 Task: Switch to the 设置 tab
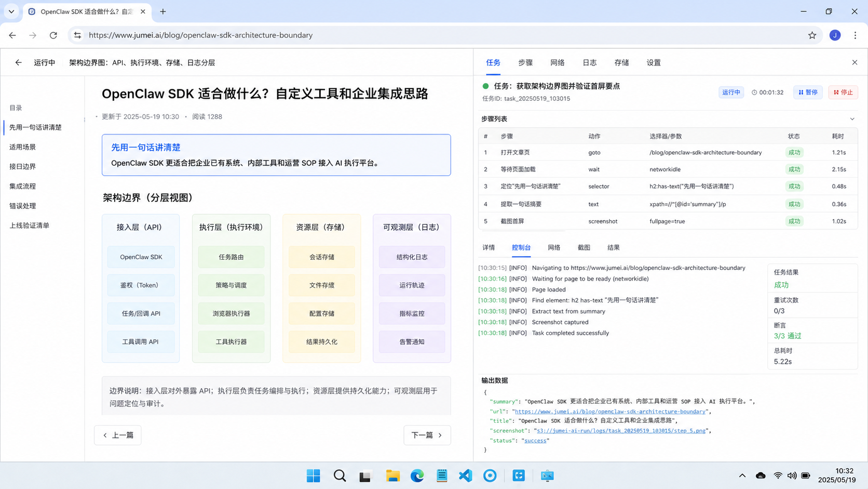(654, 62)
